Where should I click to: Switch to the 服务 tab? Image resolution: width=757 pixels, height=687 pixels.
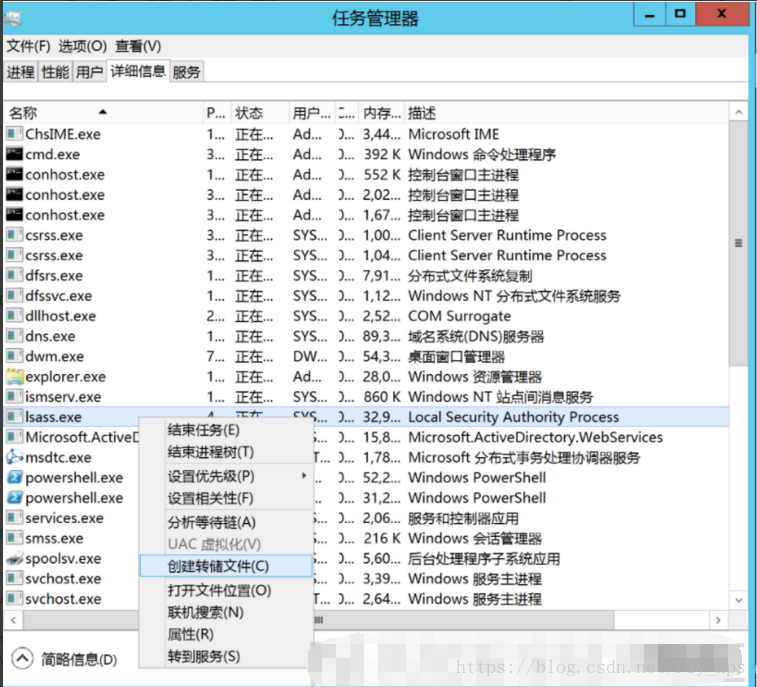tap(186, 72)
